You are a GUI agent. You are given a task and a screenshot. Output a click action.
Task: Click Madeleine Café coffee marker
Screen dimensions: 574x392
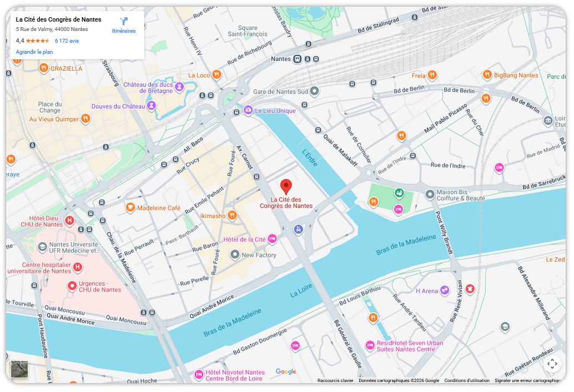(x=130, y=207)
